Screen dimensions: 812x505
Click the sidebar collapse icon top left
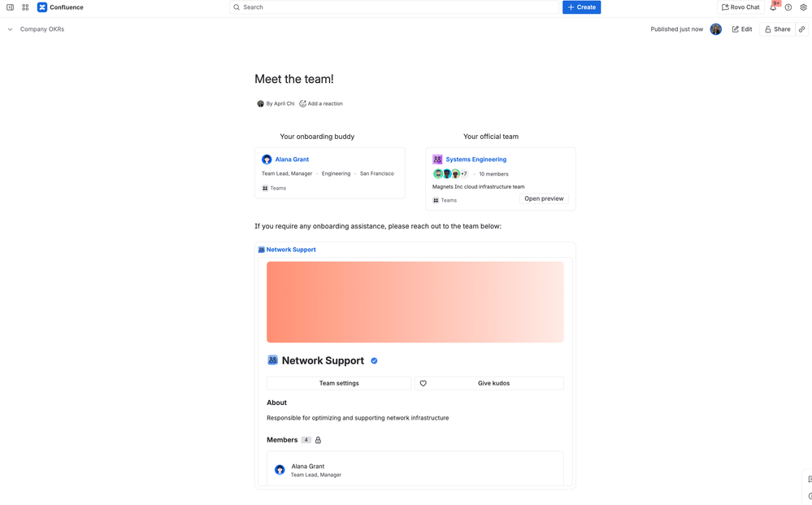[9, 7]
